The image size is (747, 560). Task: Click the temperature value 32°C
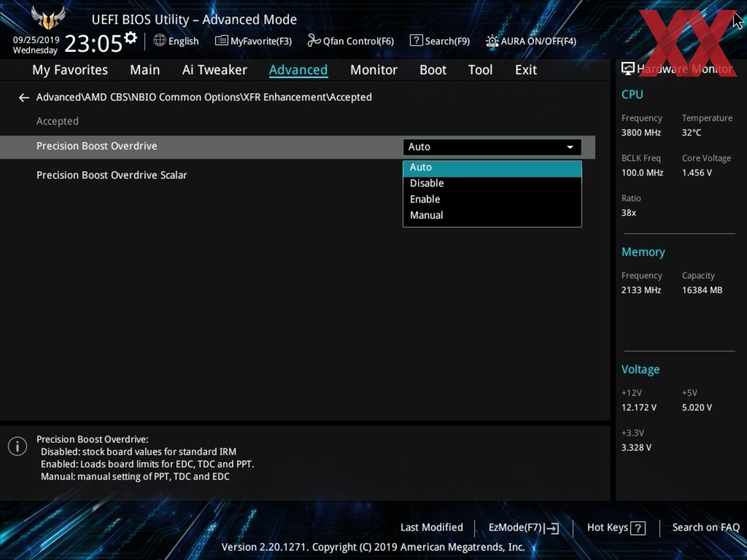tap(692, 132)
